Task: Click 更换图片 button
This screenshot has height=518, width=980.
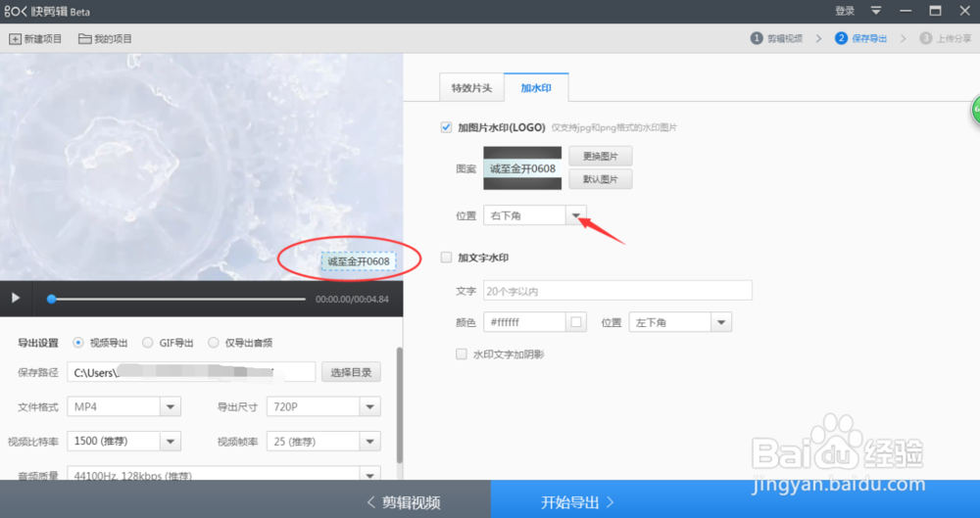Action: coord(601,156)
